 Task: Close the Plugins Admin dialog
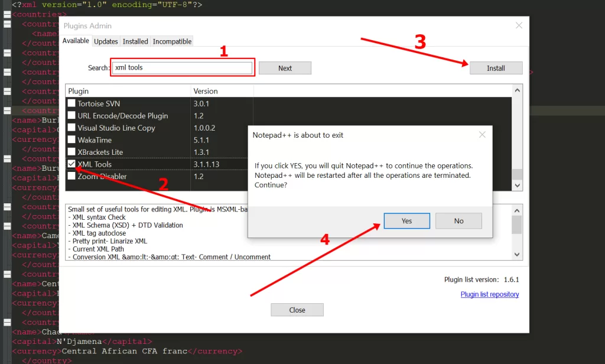(x=297, y=309)
